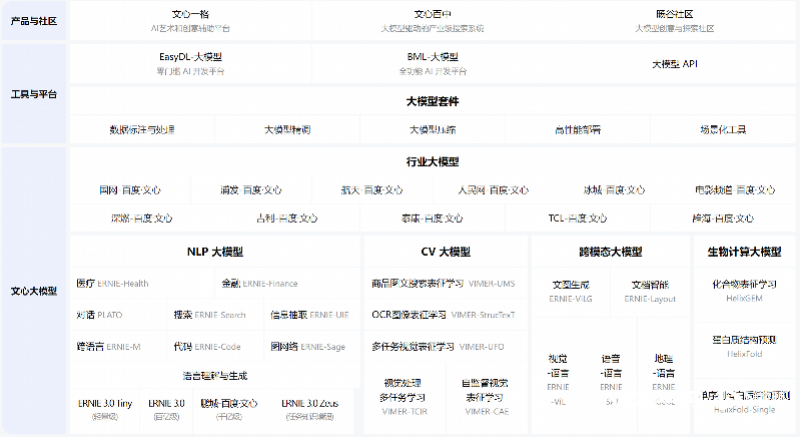The width and height of the screenshot is (800, 437).
Task: Click the 大模型套件 heading
Action: tap(433, 101)
